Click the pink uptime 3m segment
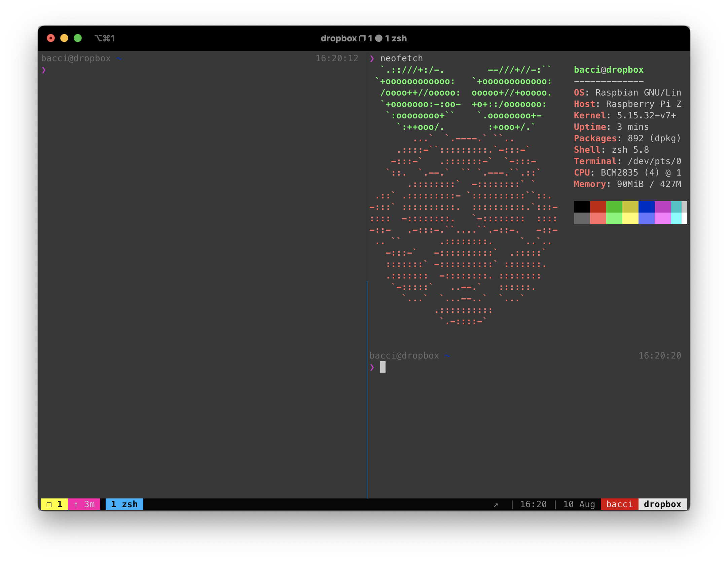This screenshot has width=728, height=561. (84, 504)
